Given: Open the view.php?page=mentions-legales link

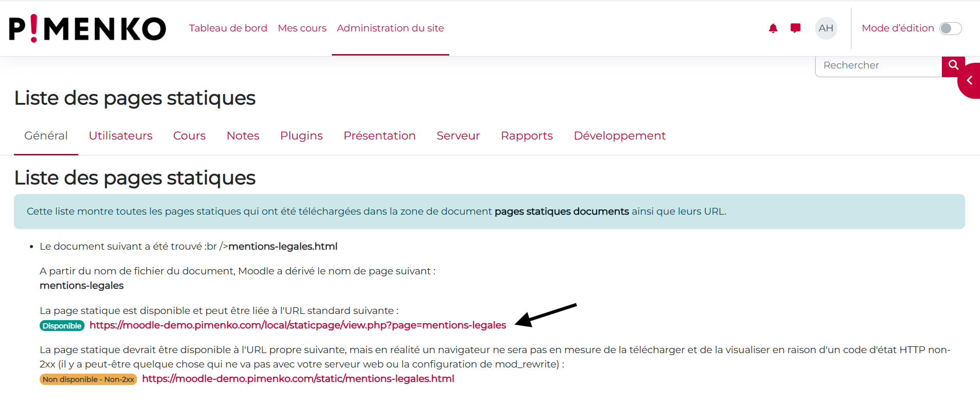Looking at the screenshot, I should click(298, 325).
